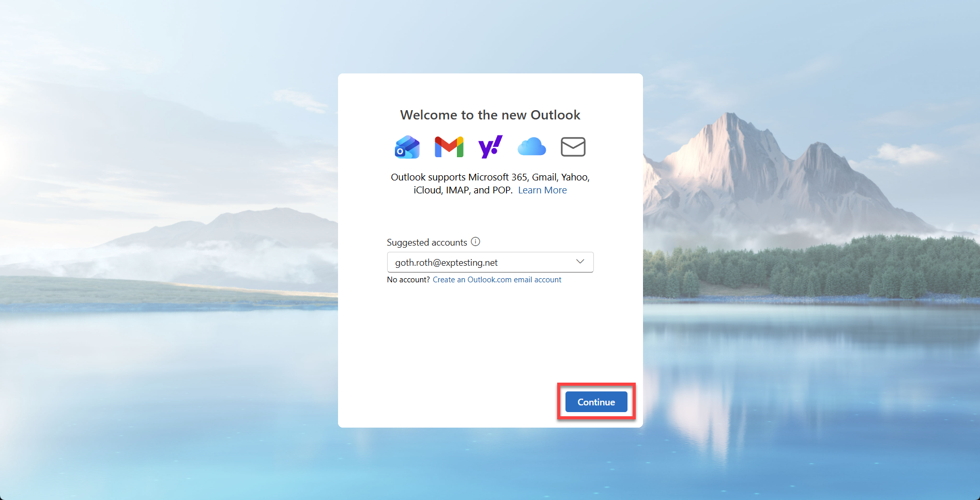Click the iCloud cloud icon
The width and height of the screenshot is (980, 500).
[x=531, y=147]
